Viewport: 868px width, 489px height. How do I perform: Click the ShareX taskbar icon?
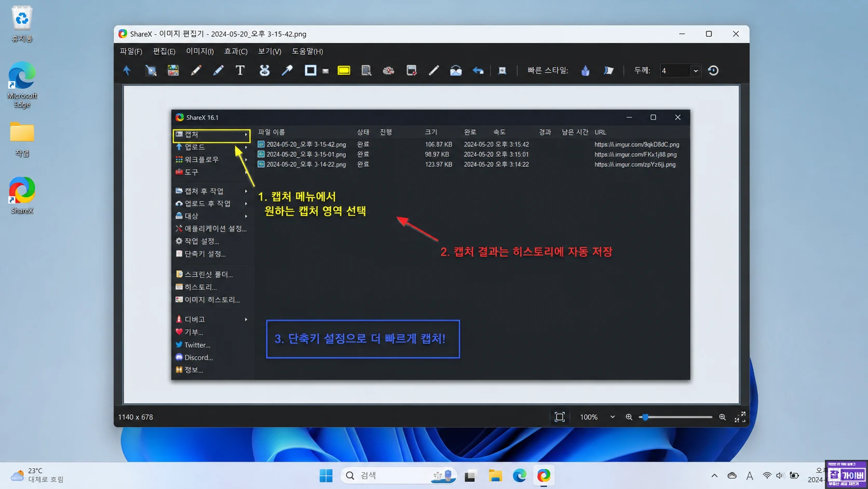click(544, 475)
